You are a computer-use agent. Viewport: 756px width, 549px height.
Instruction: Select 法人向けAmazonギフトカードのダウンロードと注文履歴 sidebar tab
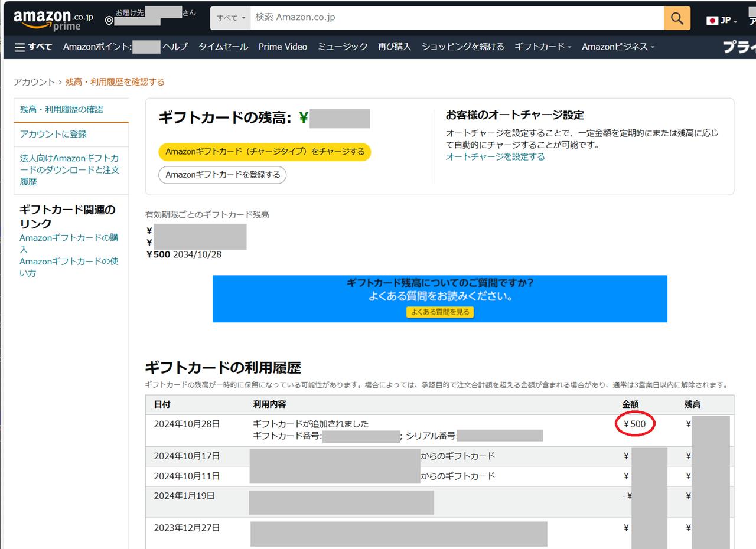coord(70,170)
